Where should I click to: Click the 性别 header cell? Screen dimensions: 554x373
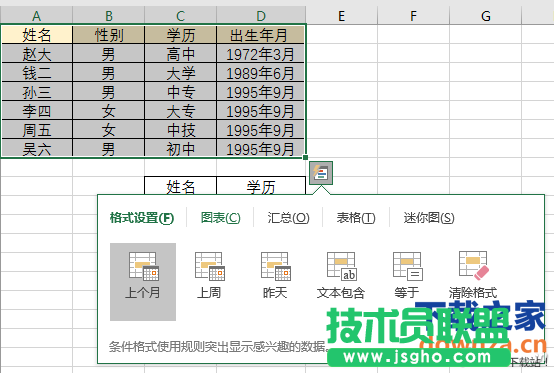(109, 35)
